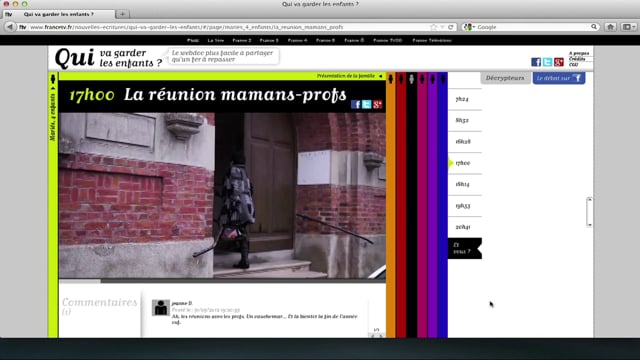The width and height of the screenshot is (640, 360).
Task: Open the 'Décrypteurs' tab
Action: click(x=505, y=78)
